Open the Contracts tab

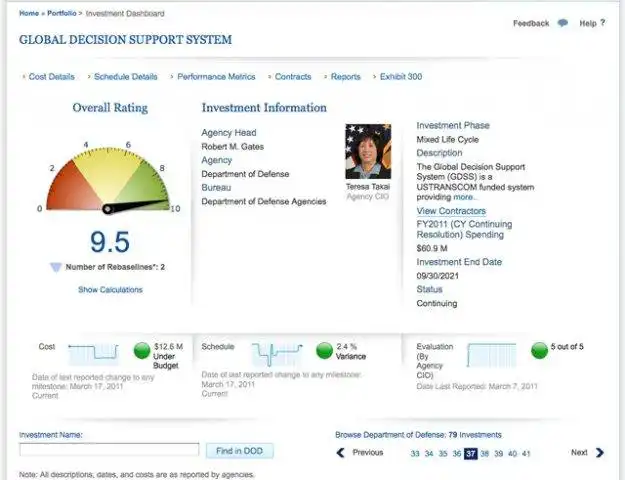pos(293,77)
